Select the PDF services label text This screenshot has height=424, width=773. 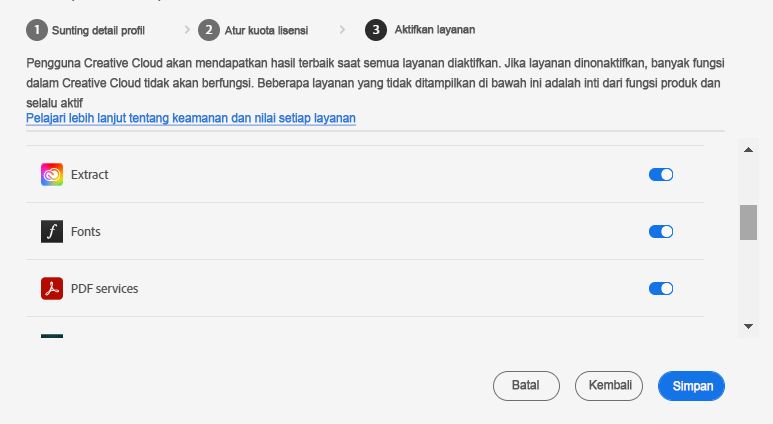pos(105,289)
